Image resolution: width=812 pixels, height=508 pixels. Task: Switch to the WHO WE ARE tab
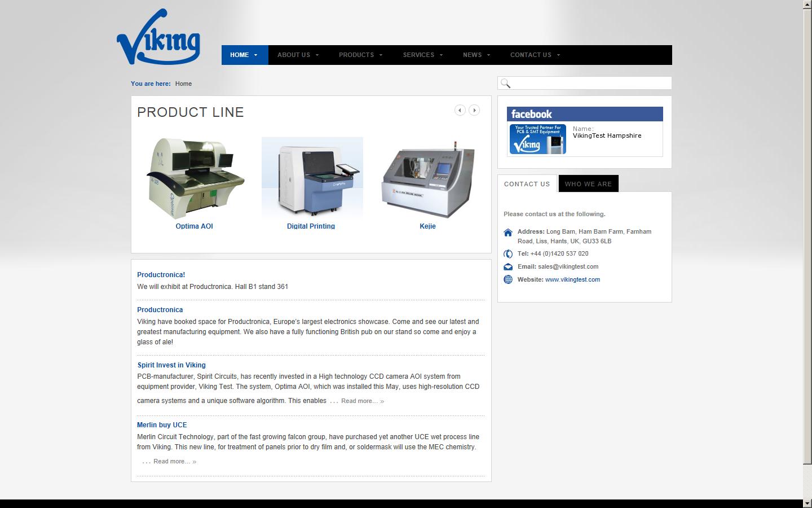(588, 183)
